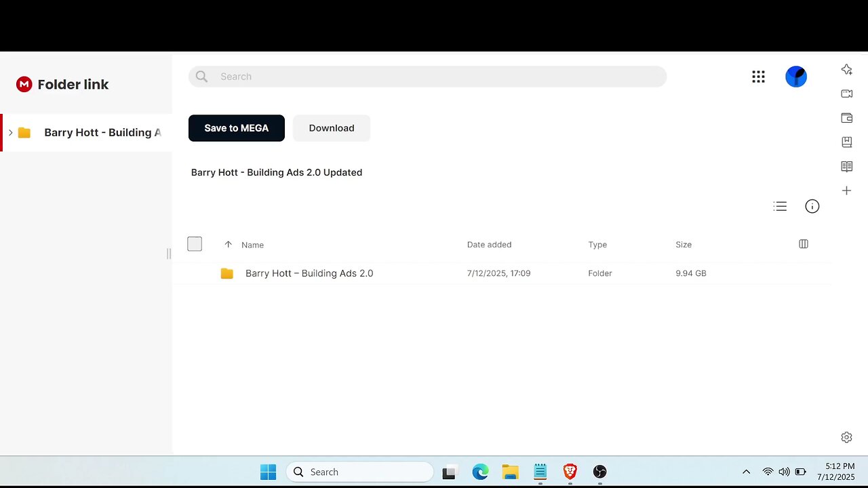Image resolution: width=868 pixels, height=488 pixels.
Task: Tick the select-all checkbox
Action: click(x=195, y=244)
